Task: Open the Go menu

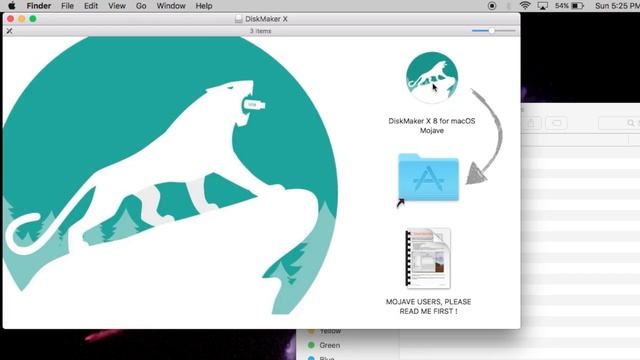Action: click(141, 6)
